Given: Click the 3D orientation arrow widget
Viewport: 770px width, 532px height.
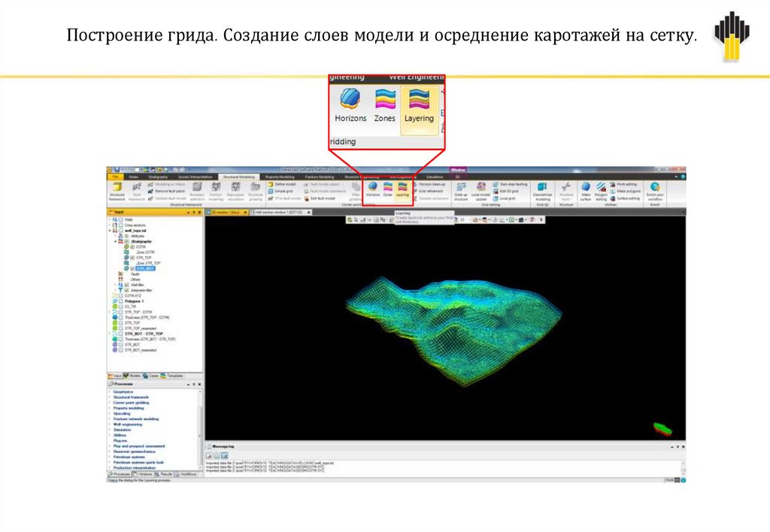Looking at the screenshot, I should (662, 428).
